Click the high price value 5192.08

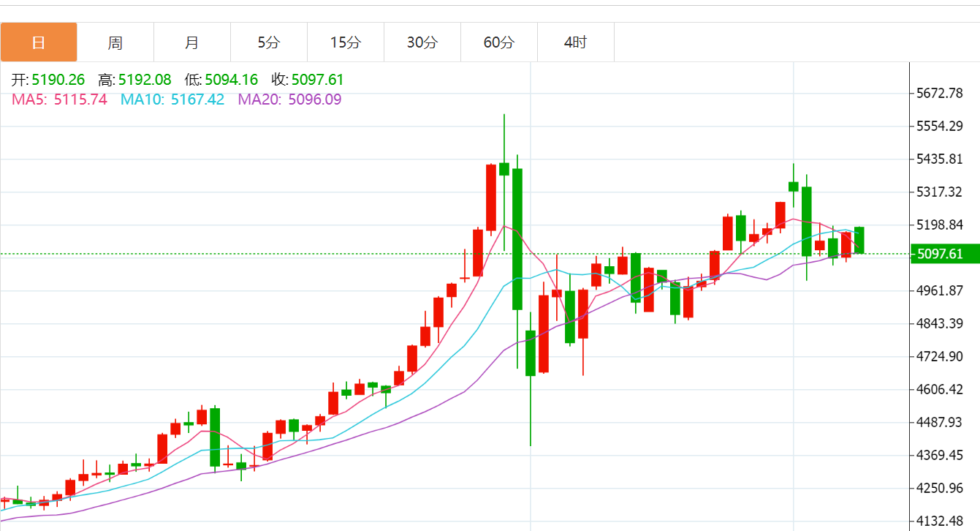[x=145, y=80]
